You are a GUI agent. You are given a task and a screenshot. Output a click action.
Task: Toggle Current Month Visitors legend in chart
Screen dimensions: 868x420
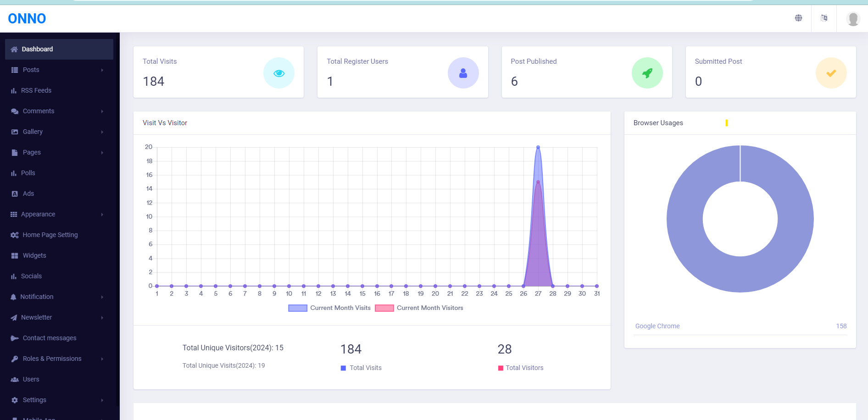419,308
